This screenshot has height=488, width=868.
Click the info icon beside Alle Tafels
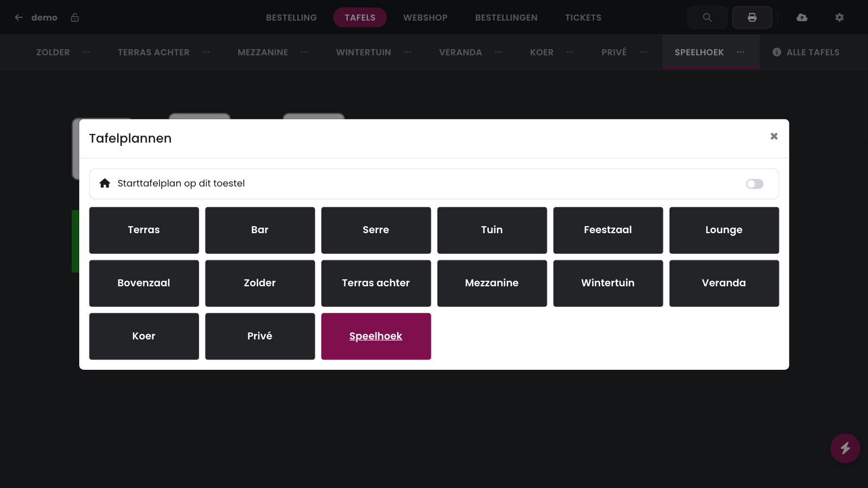(777, 52)
